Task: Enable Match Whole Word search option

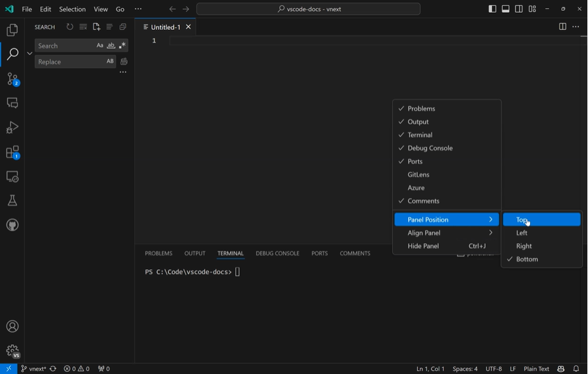Action: [x=110, y=45]
